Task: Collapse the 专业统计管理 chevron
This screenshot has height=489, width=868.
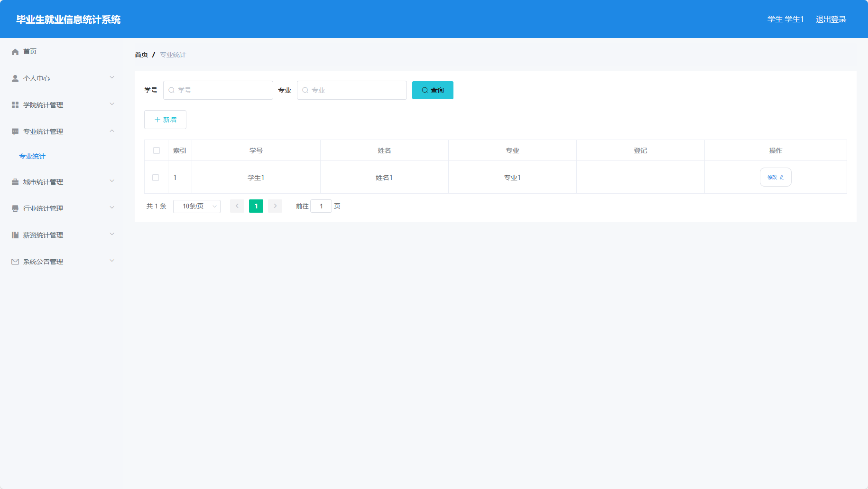Action: pos(112,131)
